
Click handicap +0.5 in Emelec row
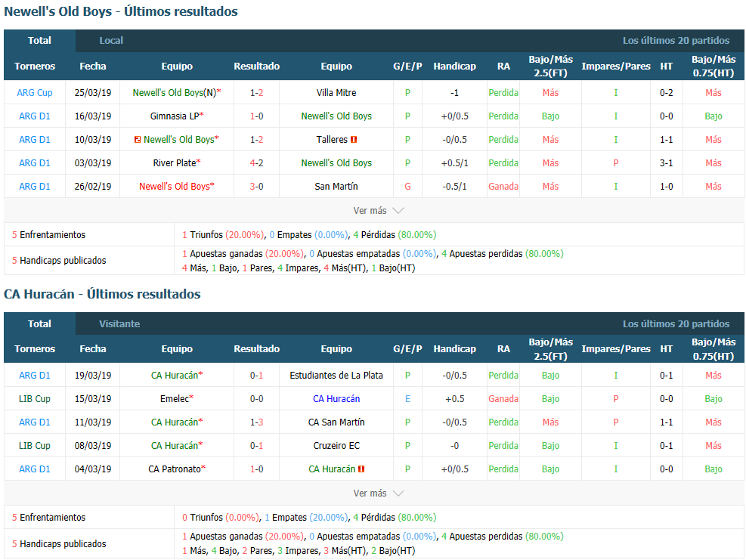click(x=455, y=399)
